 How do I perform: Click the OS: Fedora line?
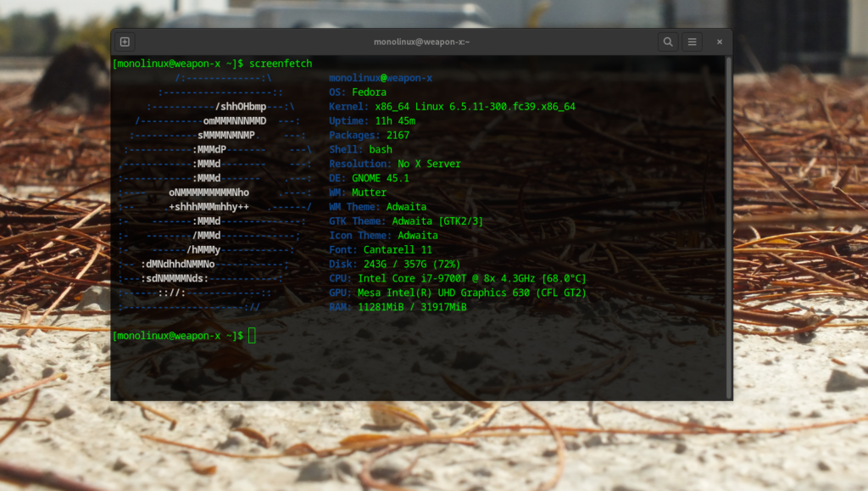click(x=358, y=92)
